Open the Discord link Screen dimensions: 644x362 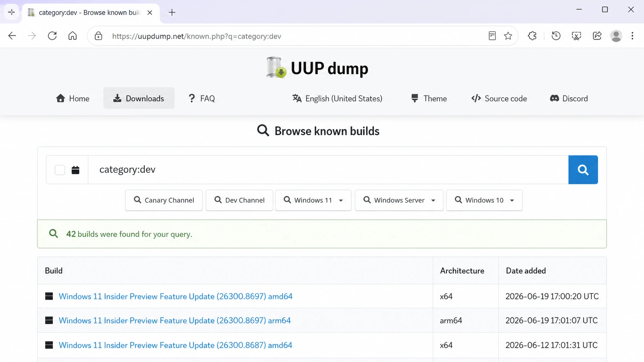[x=569, y=98]
